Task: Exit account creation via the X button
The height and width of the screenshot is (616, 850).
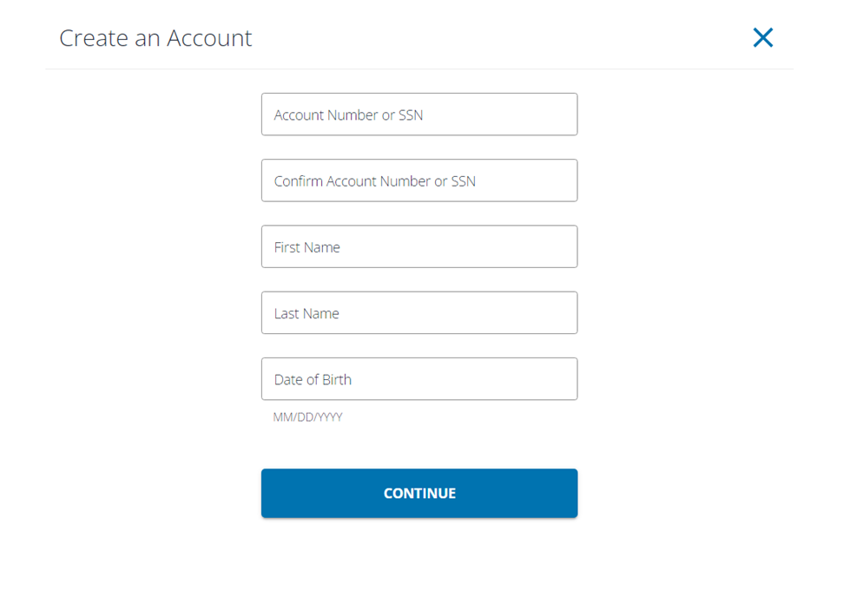Action: [762, 37]
